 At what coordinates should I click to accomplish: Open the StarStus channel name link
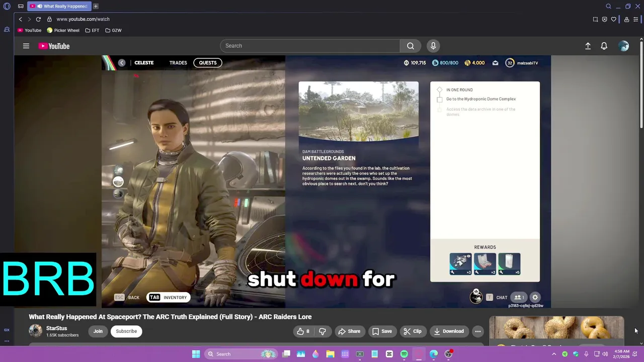pos(56,328)
